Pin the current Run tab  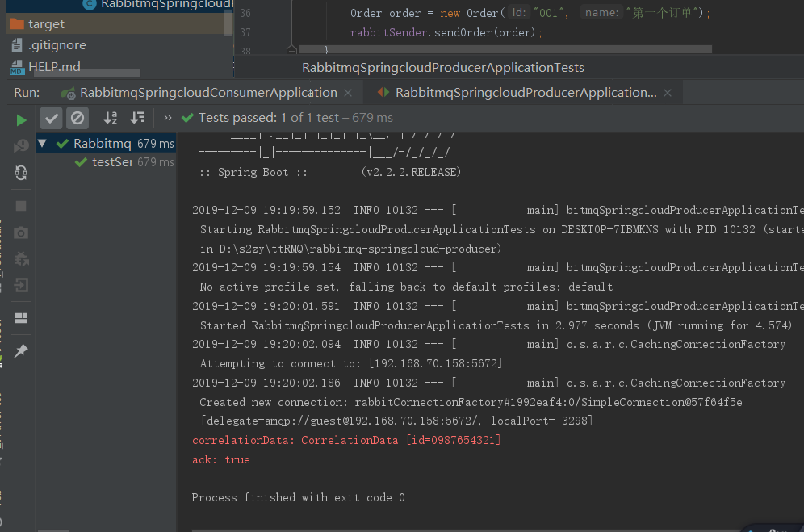click(x=21, y=351)
